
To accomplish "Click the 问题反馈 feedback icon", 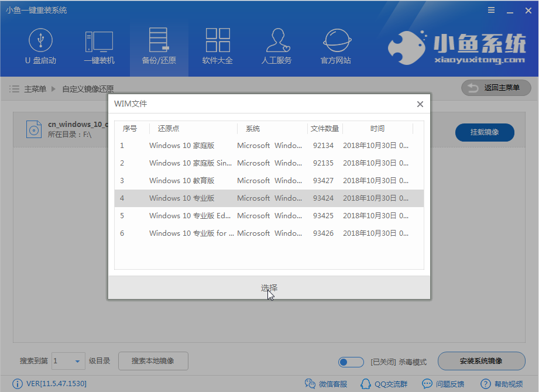I will pyautogui.click(x=426, y=384).
